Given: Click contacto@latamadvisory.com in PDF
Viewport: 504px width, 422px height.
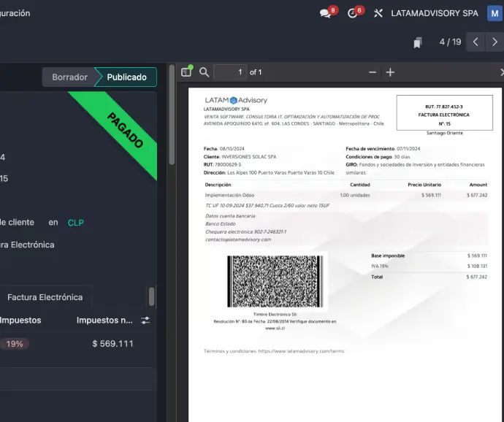Looking at the screenshot, I should pyautogui.click(x=238, y=239).
